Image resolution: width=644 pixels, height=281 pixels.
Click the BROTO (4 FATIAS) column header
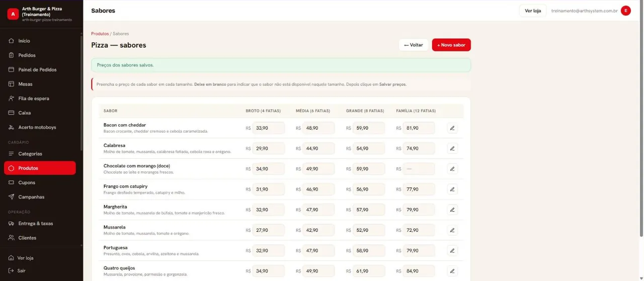pos(263,111)
